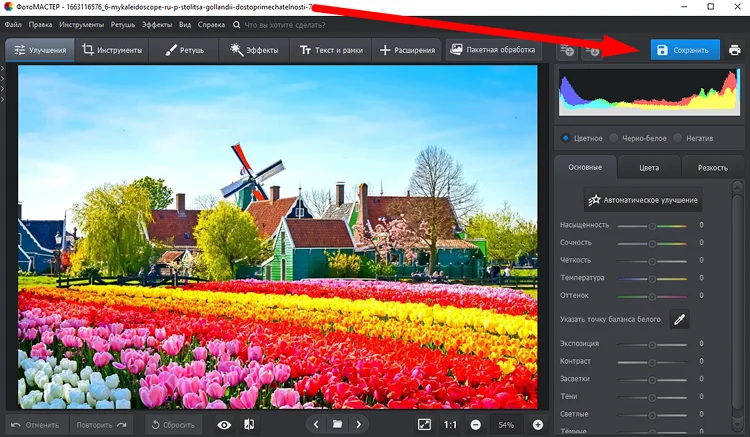Click the printer icon next to Сохранить
Viewport: 750px width, 437px height.
[735, 50]
